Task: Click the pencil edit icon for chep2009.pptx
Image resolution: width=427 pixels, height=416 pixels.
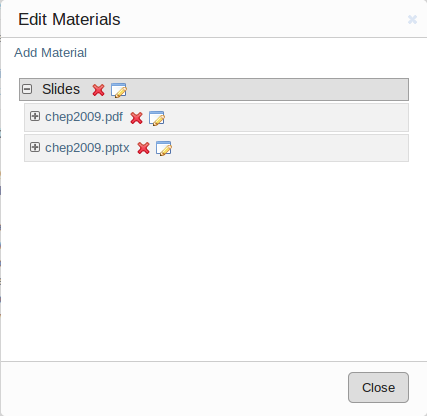Action: [164, 148]
